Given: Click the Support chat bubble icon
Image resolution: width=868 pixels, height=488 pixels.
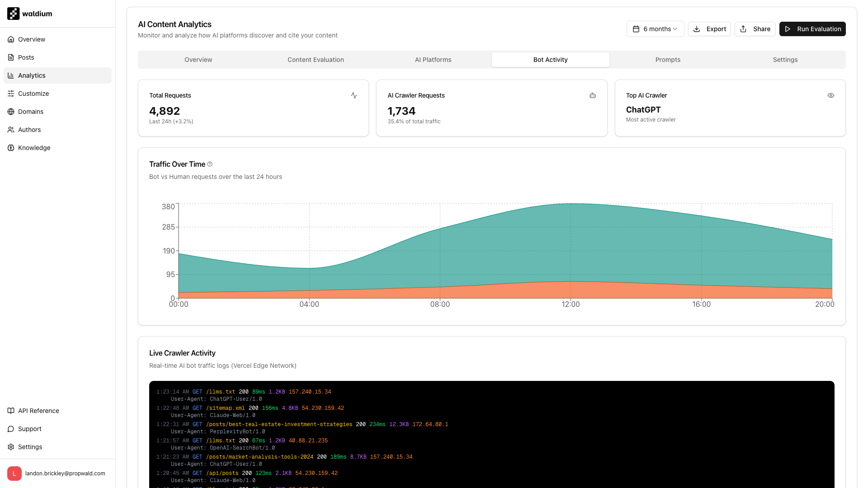Looking at the screenshot, I should pyautogui.click(x=11, y=429).
